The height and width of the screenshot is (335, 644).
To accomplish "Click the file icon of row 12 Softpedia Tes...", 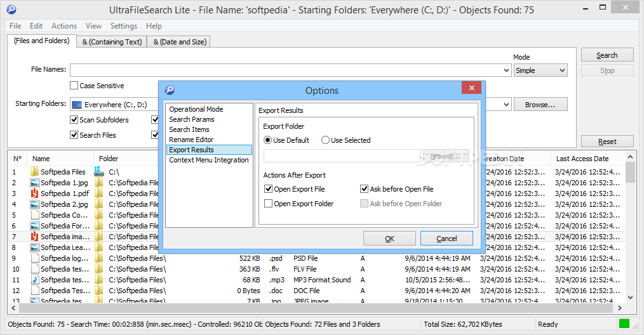I will click(x=35, y=290).
